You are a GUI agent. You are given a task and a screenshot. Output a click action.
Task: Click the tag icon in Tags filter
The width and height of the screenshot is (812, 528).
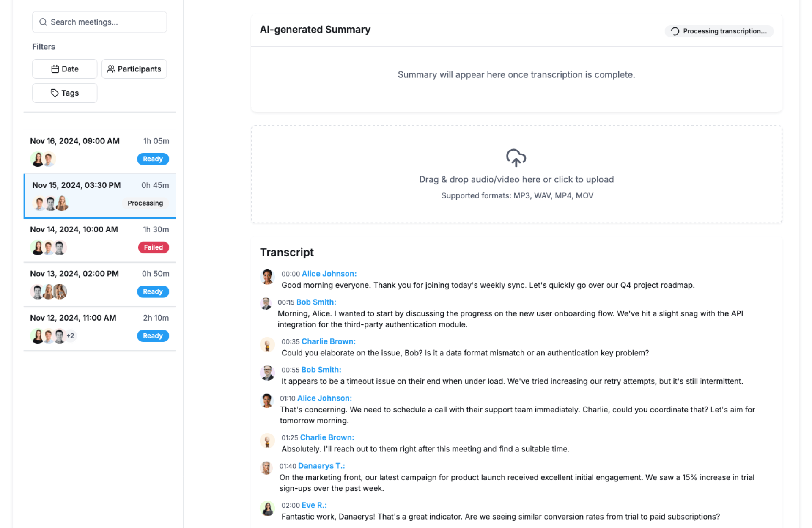click(55, 93)
